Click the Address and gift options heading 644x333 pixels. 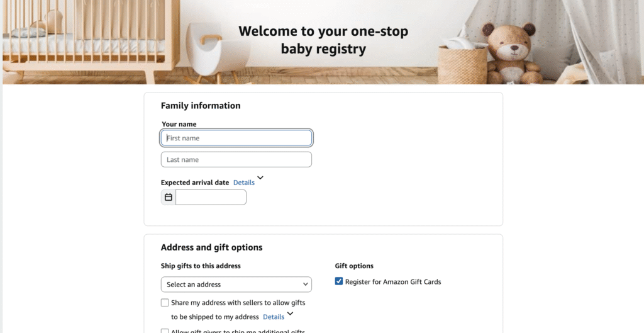[211, 247]
